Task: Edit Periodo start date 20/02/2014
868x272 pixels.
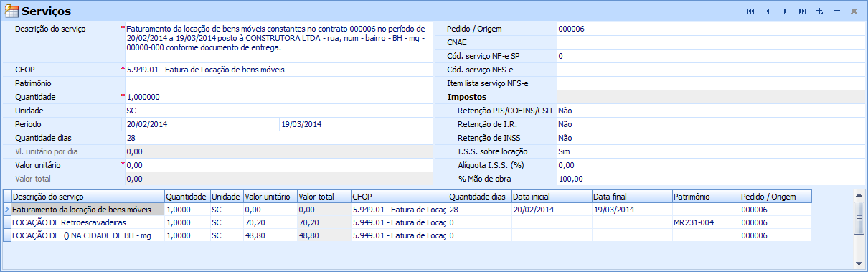Action: point(202,124)
